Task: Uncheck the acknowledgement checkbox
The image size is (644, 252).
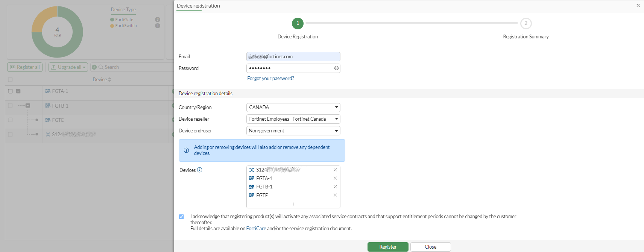Action: pyautogui.click(x=181, y=217)
